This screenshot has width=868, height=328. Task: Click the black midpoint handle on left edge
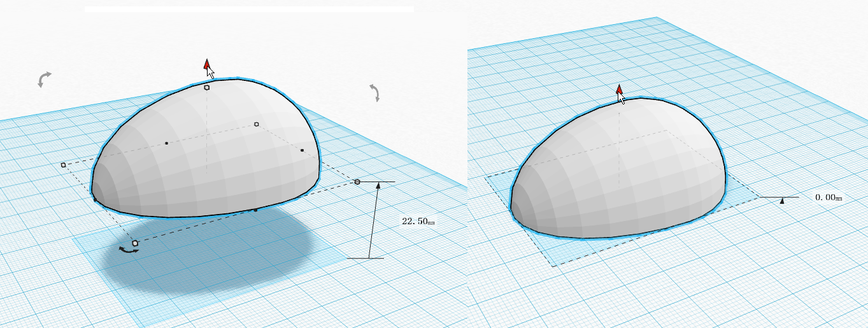96,200
